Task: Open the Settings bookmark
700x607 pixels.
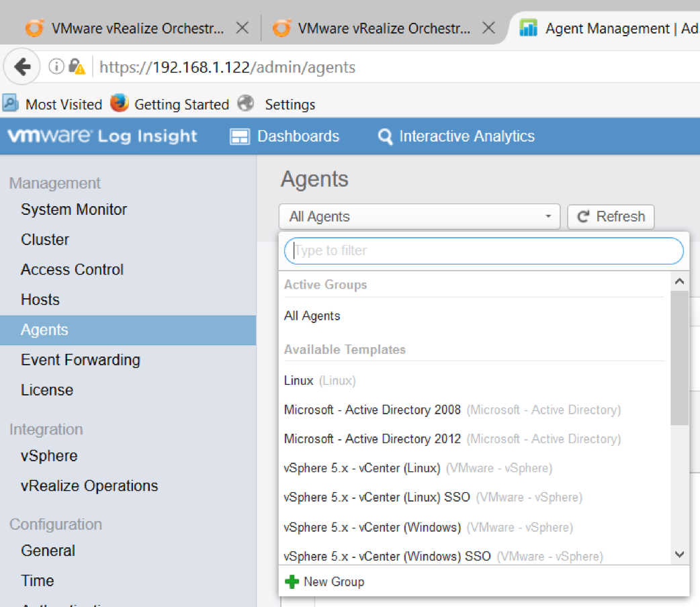Action: (277, 104)
